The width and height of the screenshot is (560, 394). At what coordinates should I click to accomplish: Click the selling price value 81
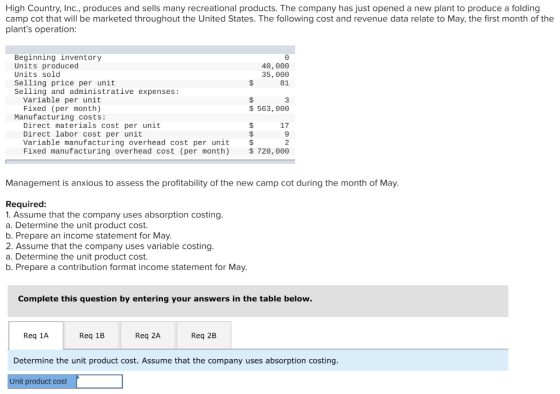click(x=285, y=83)
